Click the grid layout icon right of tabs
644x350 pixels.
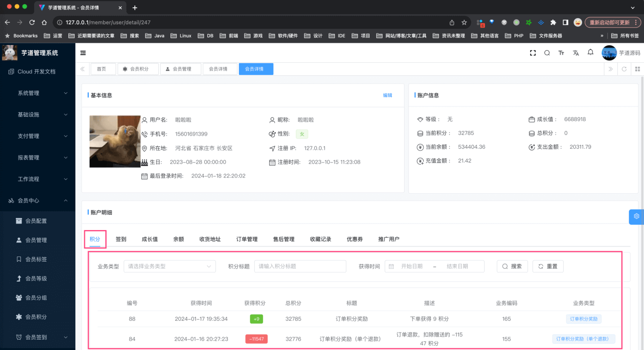tap(638, 69)
